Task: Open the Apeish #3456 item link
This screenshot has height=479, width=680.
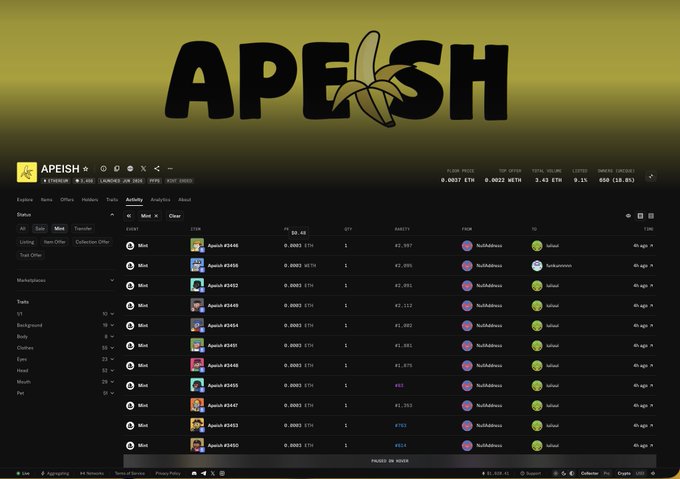Action: [x=223, y=266]
